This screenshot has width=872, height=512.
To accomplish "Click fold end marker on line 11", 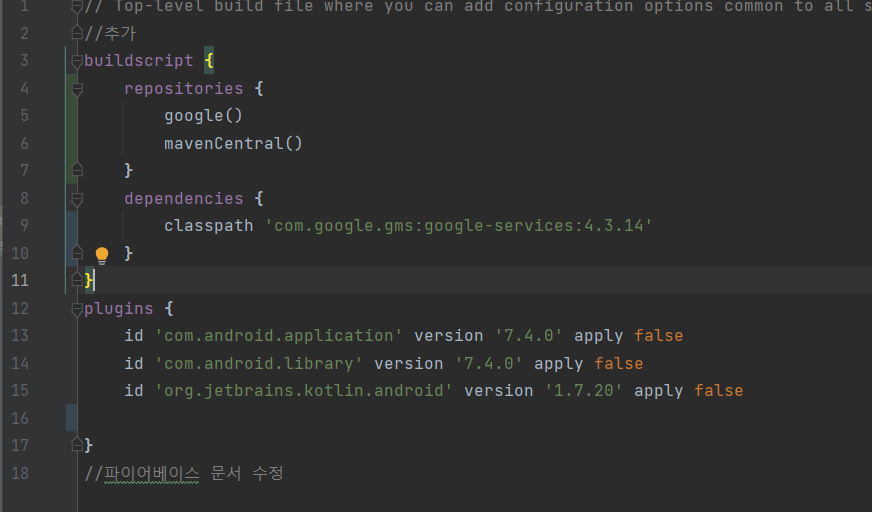I will [x=77, y=280].
